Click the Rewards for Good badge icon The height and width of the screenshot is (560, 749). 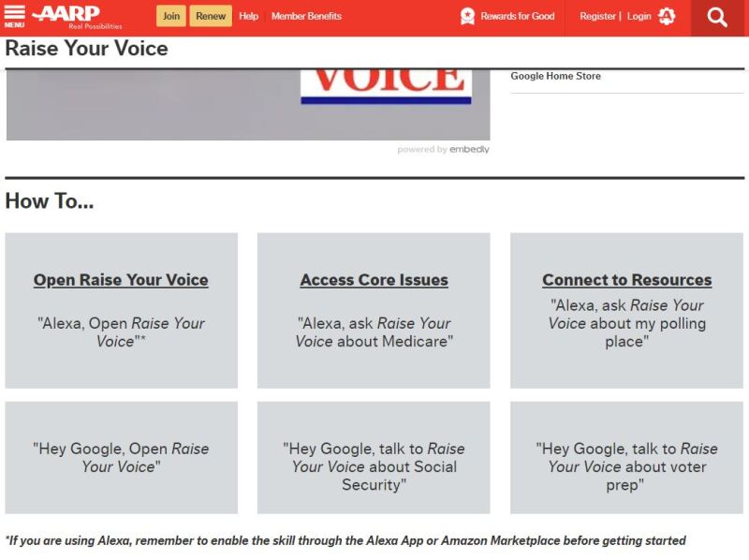pos(467,16)
